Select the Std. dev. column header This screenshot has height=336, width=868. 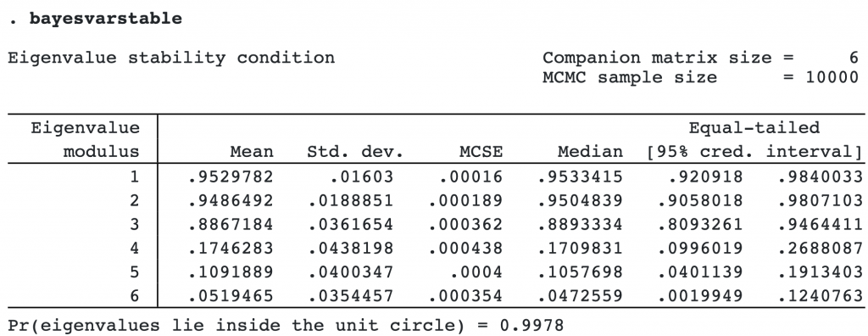pyautogui.click(x=355, y=151)
